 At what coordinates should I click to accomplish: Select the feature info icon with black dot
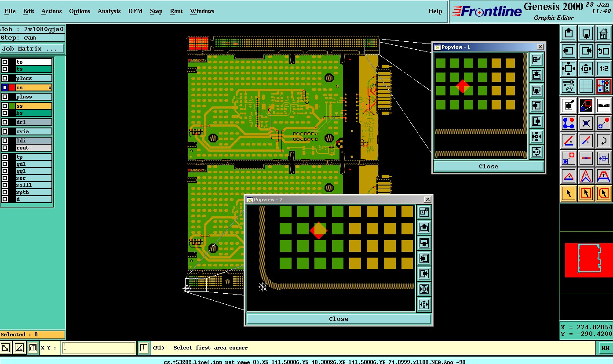tap(569, 106)
